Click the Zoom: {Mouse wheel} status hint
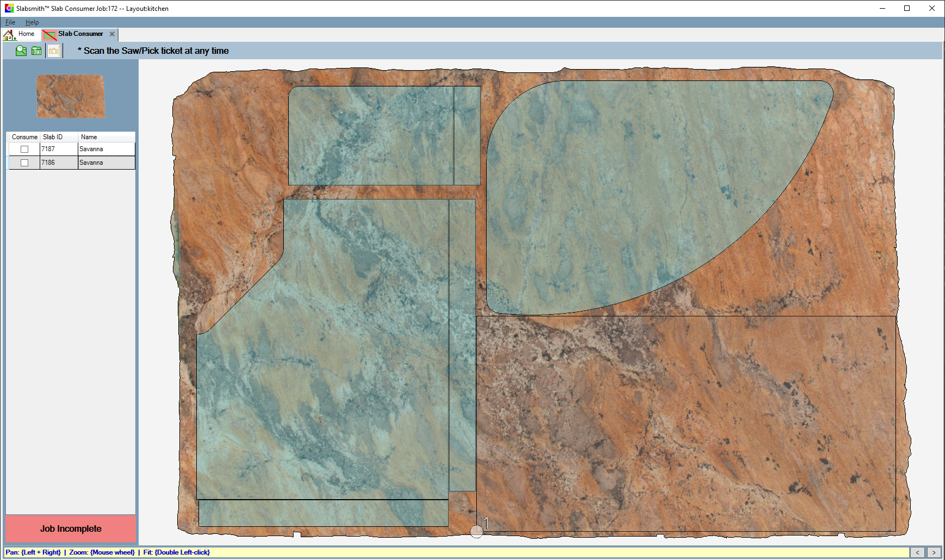This screenshot has width=945, height=560. [102, 552]
